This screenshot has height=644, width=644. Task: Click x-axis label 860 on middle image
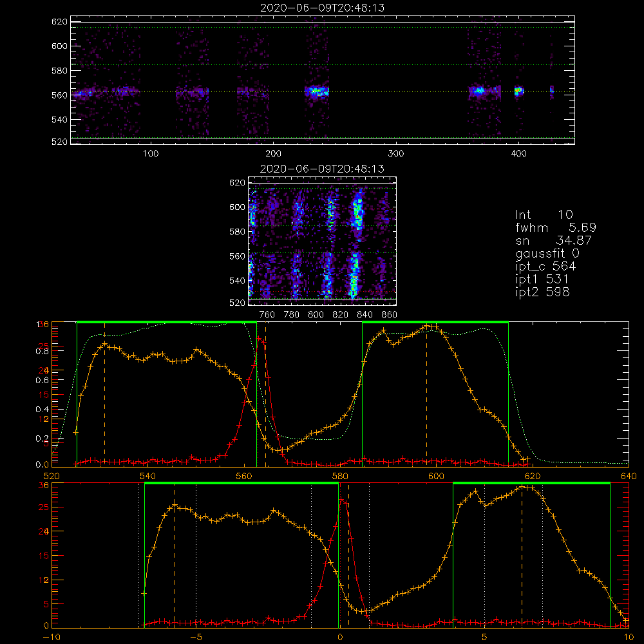390,315
